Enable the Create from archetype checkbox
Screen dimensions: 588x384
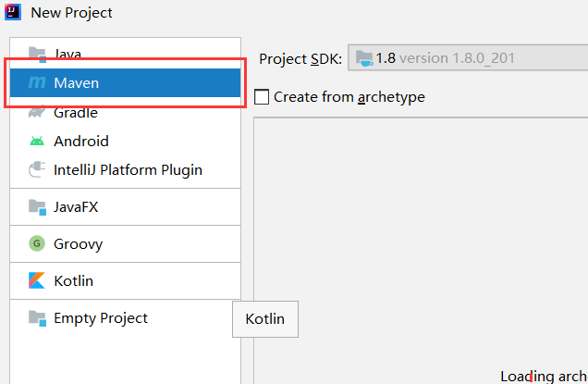[262, 97]
